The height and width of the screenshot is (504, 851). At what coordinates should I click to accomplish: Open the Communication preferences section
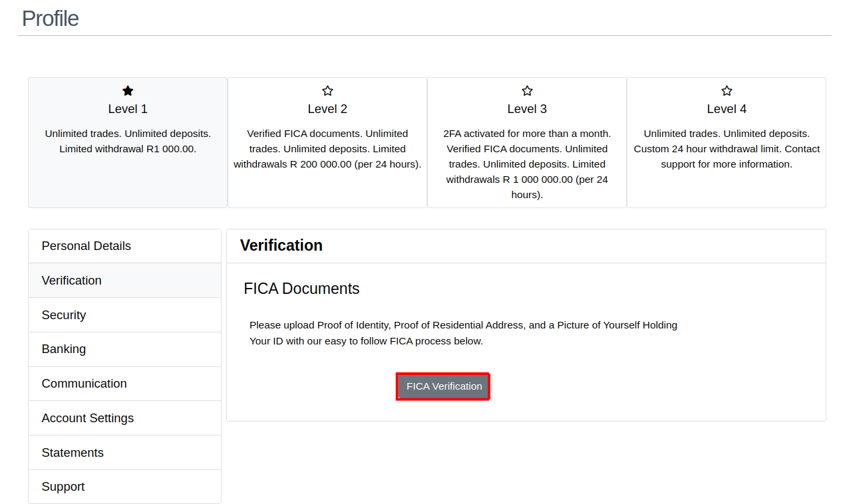(x=84, y=384)
